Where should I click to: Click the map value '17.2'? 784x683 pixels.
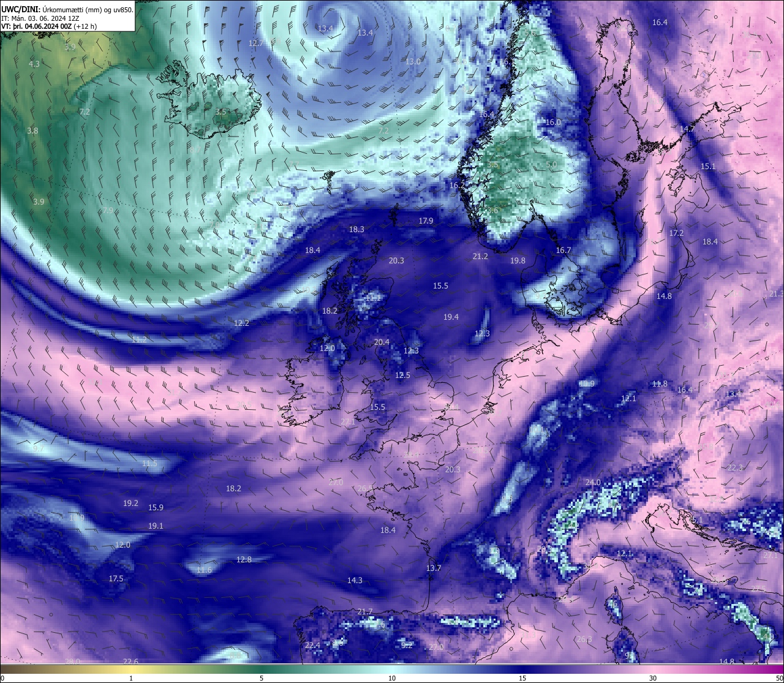[x=676, y=233]
